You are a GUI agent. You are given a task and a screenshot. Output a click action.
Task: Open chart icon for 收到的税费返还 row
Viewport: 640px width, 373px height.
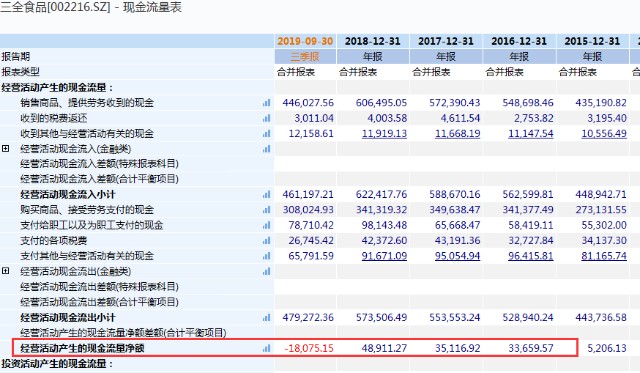coord(267,118)
